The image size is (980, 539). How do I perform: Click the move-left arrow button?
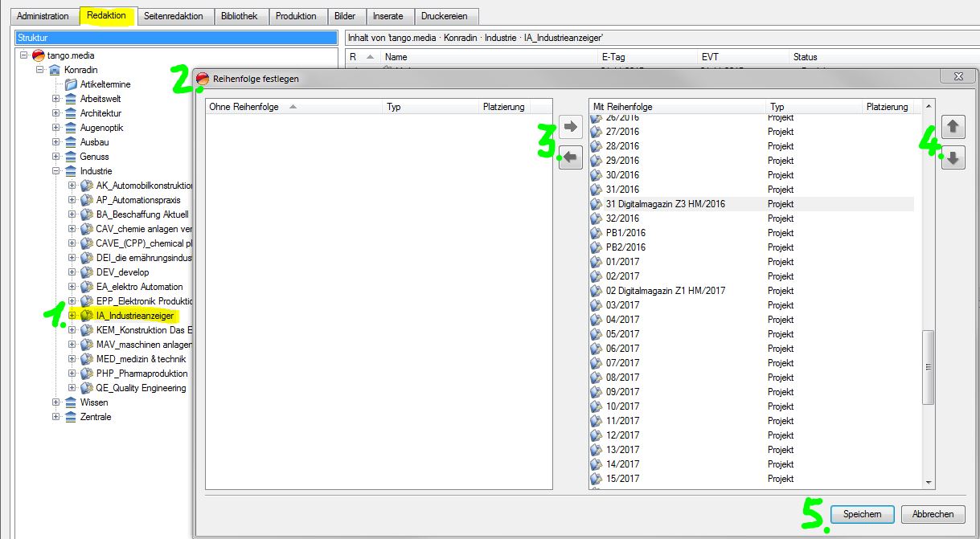pos(571,158)
